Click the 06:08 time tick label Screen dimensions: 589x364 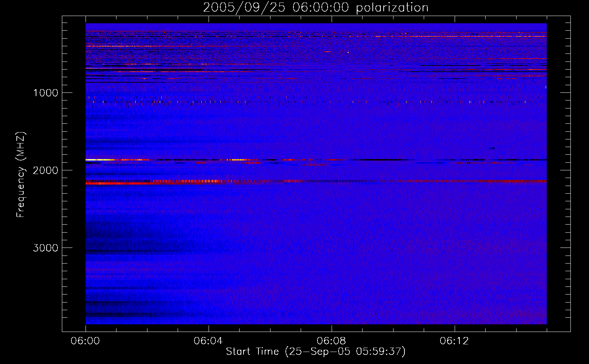(331, 341)
